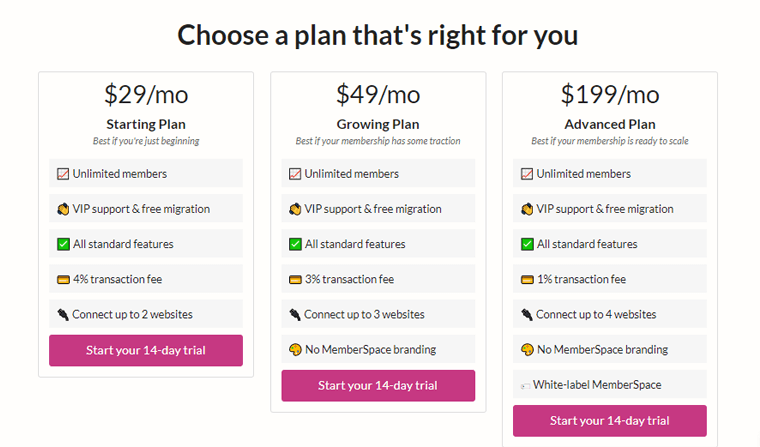Viewport: 760px width, 447px height.
Task: Click the $199/mo price text
Action: click(x=610, y=94)
